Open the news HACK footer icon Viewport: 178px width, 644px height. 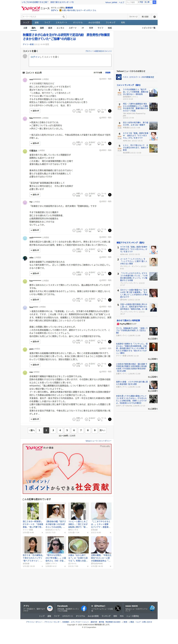point(152,608)
